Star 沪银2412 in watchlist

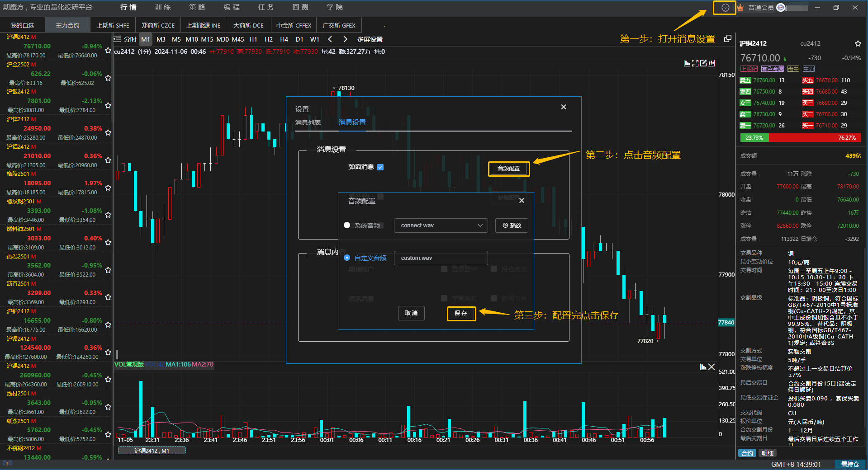point(108,105)
